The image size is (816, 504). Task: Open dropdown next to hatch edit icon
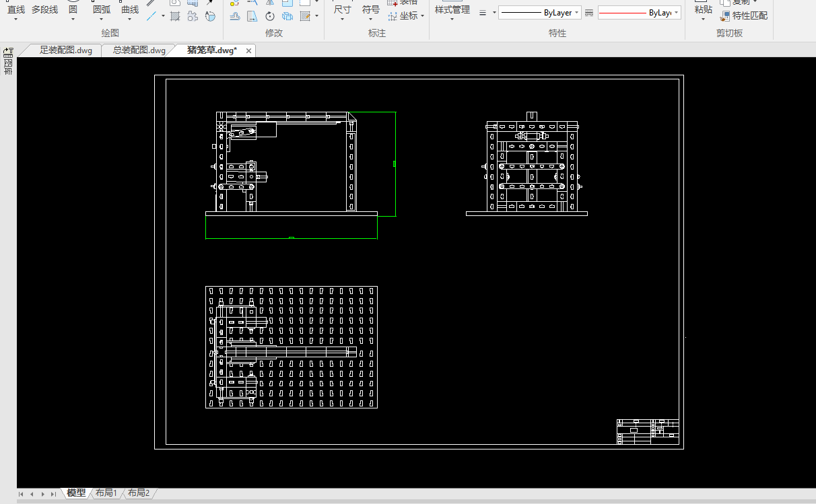[316, 15]
